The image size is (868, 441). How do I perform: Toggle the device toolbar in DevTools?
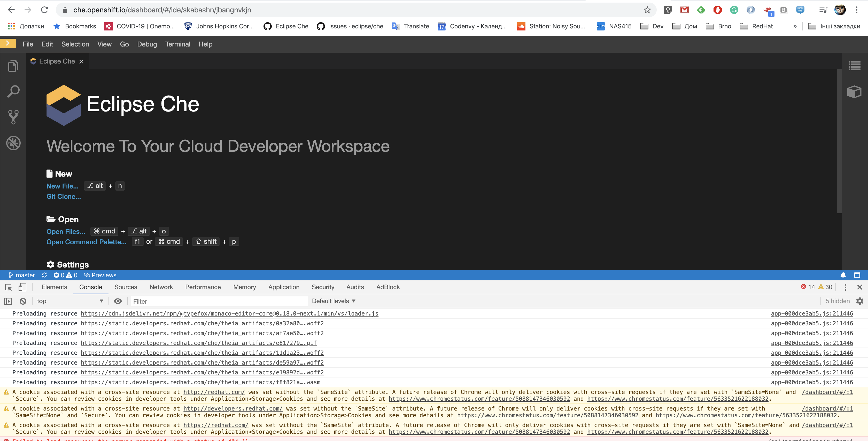pos(22,287)
